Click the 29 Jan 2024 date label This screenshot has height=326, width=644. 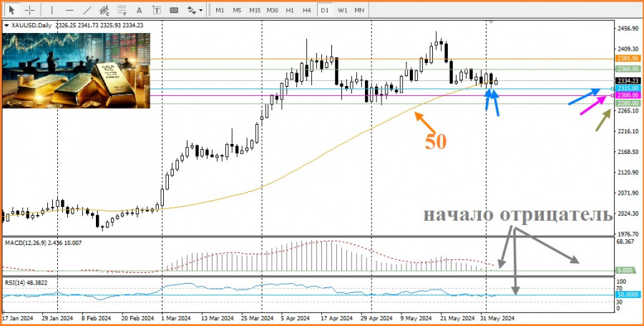pos(57,319)
